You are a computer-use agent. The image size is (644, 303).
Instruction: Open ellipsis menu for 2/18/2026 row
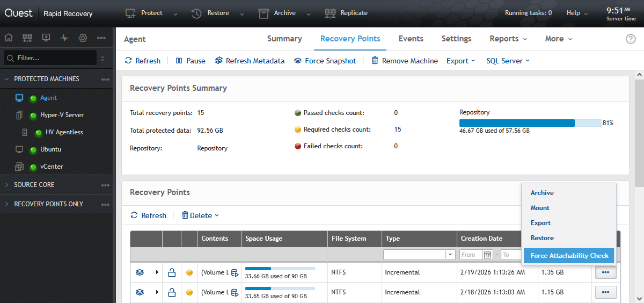[605, 292]
